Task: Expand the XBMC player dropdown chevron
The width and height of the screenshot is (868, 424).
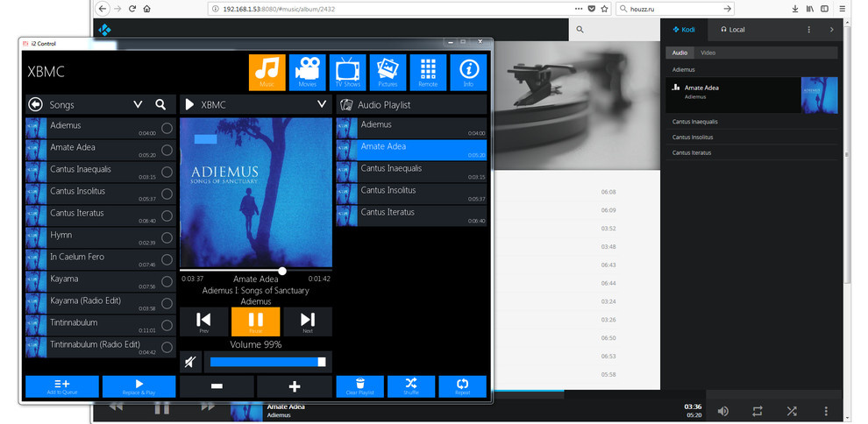Action: point(321,104)
